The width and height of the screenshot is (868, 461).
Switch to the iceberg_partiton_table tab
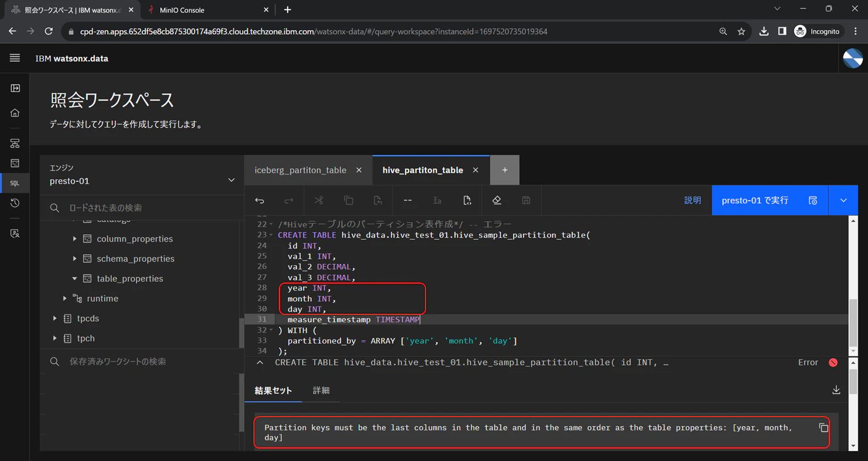300,170
